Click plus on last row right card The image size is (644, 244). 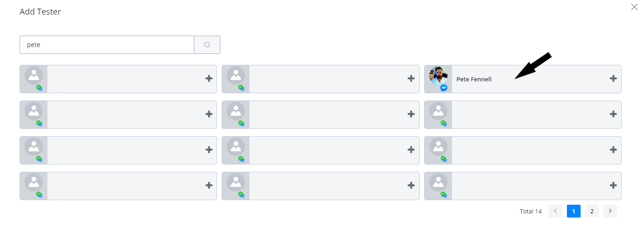coord(613,186)
